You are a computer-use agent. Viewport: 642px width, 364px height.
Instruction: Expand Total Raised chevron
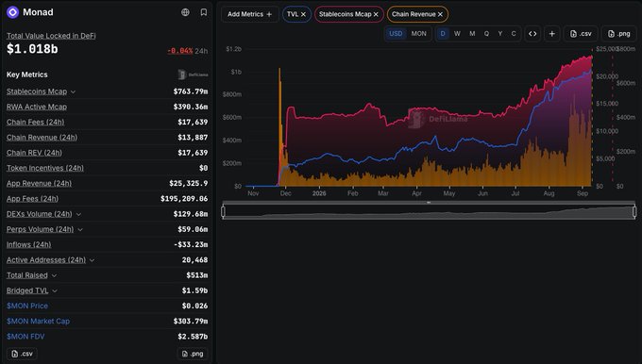click(54, 275)
